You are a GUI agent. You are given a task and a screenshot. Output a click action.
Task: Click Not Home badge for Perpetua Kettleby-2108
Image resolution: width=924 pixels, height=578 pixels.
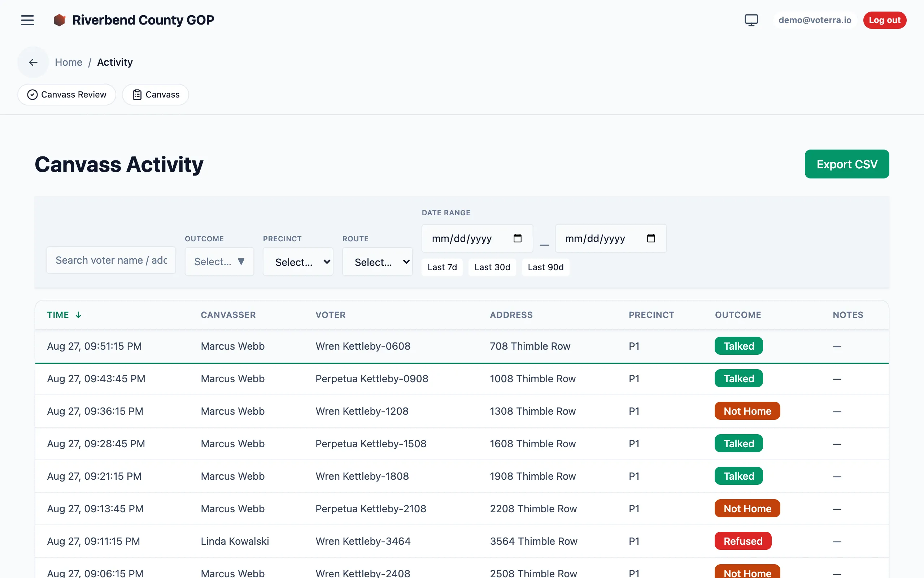[747, 508]
